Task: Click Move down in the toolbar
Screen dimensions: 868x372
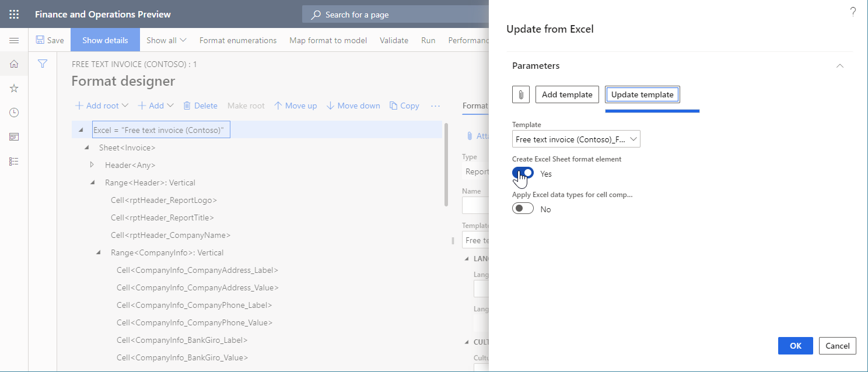Action: click(x=353, y=106)
